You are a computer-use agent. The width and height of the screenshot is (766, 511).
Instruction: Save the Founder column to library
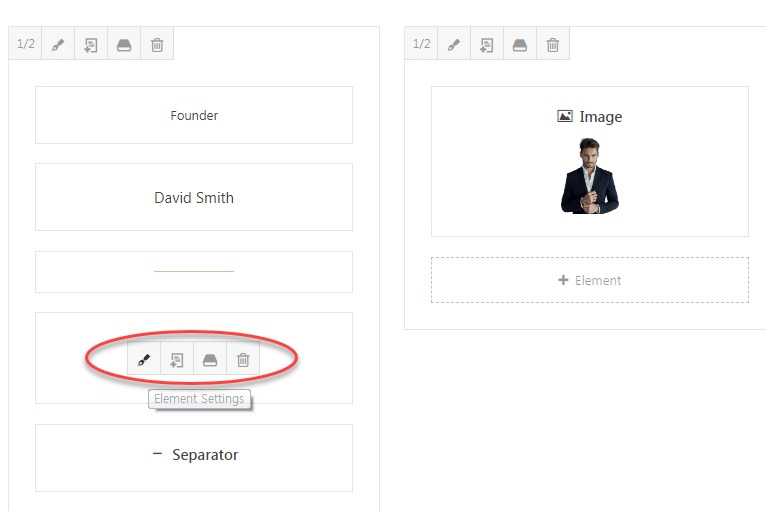pos(124,44)
